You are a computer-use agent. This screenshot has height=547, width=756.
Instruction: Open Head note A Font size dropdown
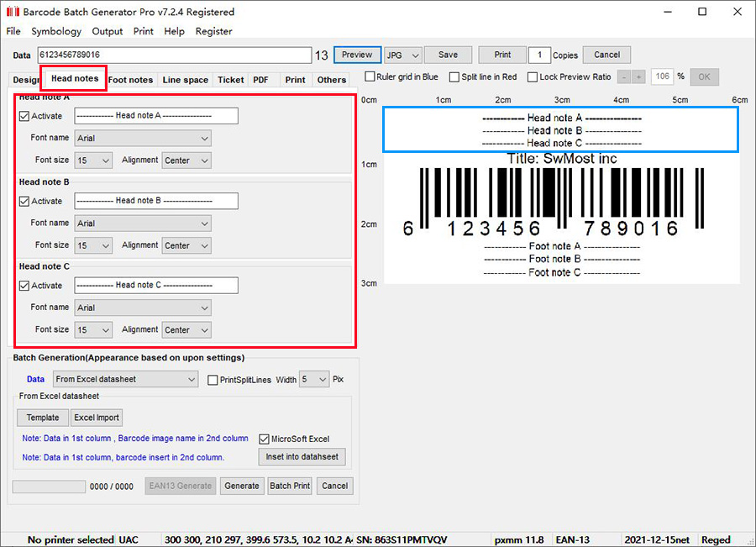pos(93,160)
